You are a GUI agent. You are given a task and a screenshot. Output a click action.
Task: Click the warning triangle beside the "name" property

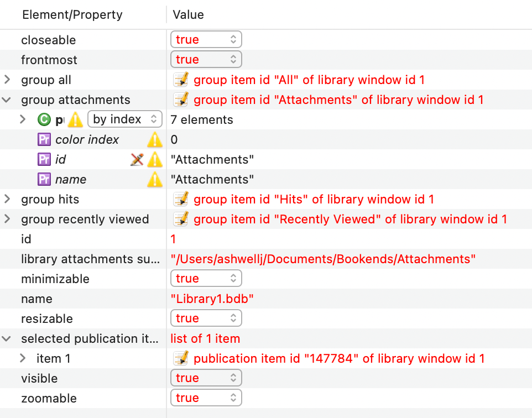[x=154, y=179]
